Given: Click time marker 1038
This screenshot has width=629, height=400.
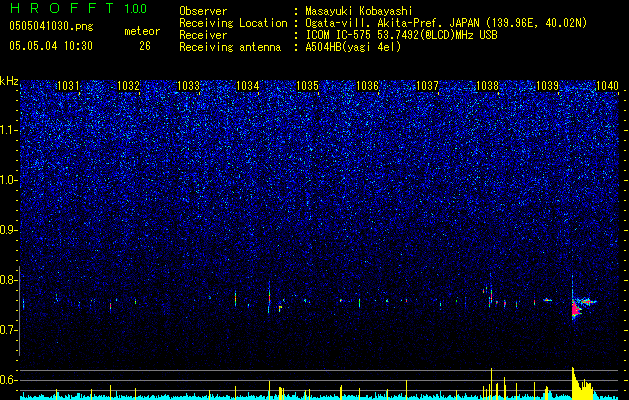Looking at the screenshot, I should (x=487, y=85).
